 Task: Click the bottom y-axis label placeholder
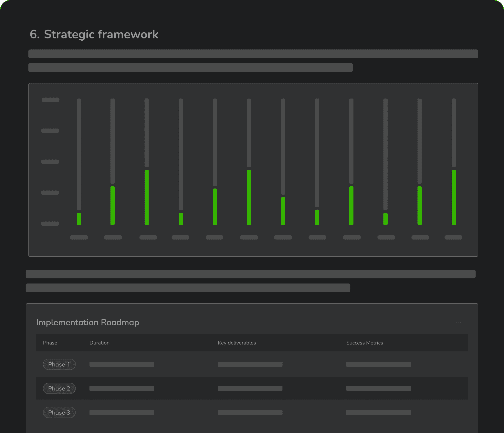pos(50,224)
